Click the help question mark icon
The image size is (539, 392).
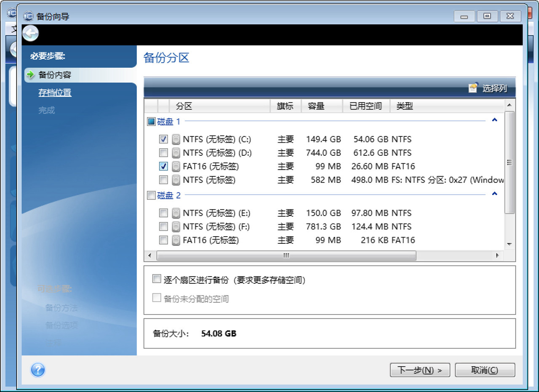click(38, 370)
